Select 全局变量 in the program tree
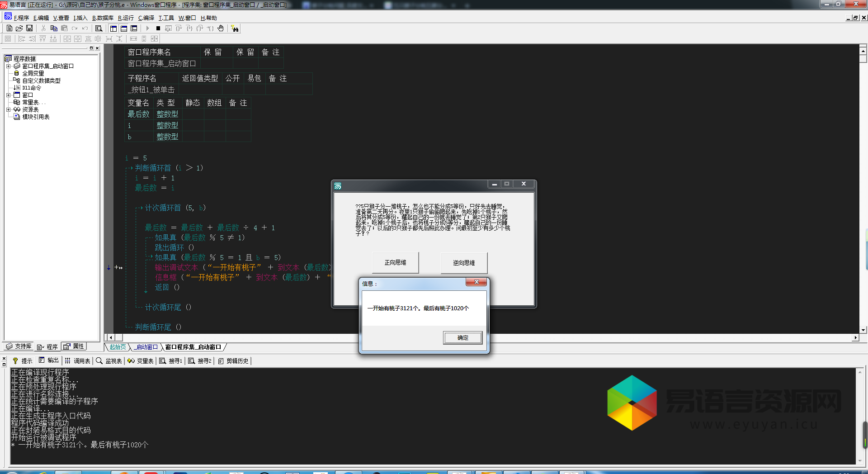The height and width of the screenshot is (474, 868). tap(33, 73)
